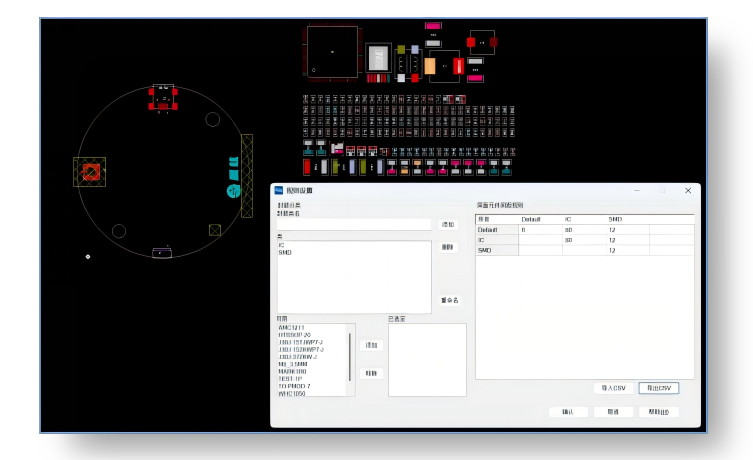Click the footprint list vertical scrollbar

(x=350, y=355)
